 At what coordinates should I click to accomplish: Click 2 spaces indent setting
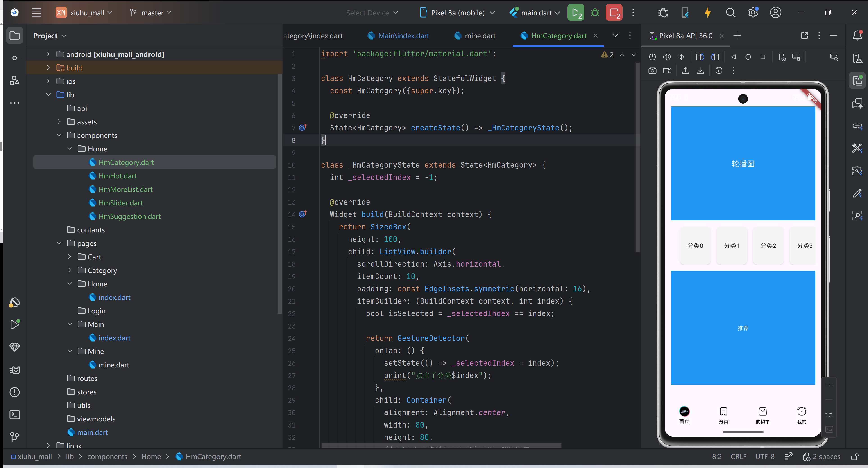click(x=822, y=457)
